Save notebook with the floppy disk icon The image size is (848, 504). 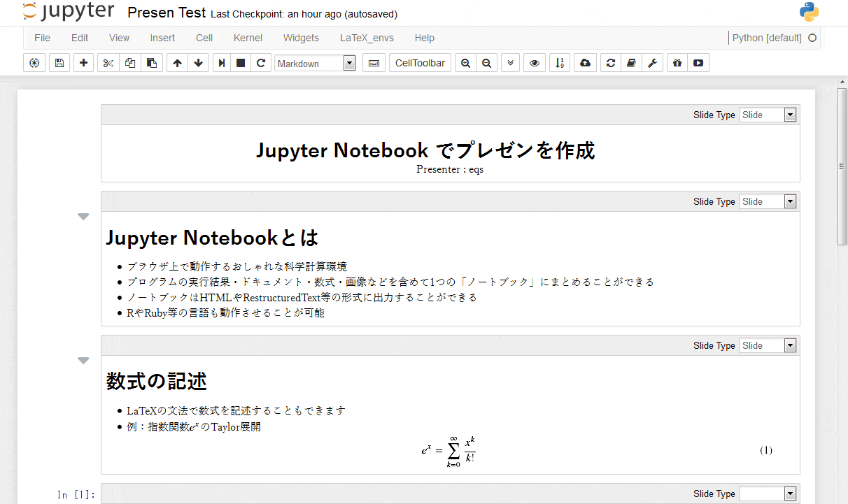point(59,63)
